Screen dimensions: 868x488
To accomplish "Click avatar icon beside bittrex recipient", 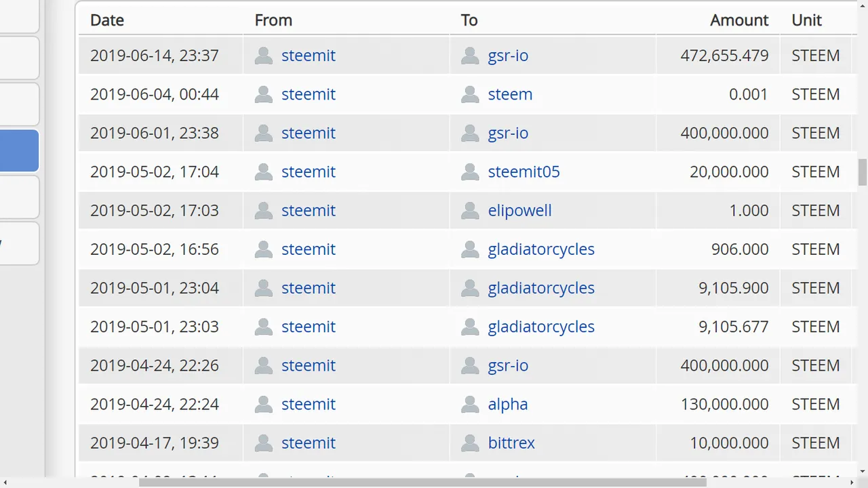I will pos(470,443).
